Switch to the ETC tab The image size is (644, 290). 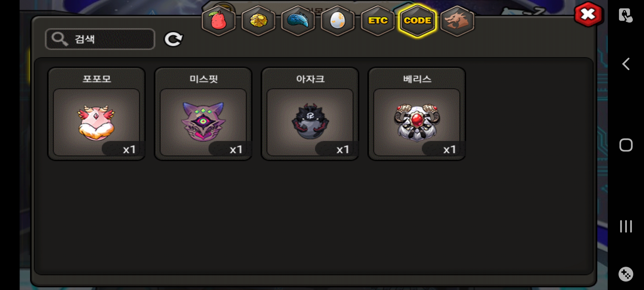point(378,21)
